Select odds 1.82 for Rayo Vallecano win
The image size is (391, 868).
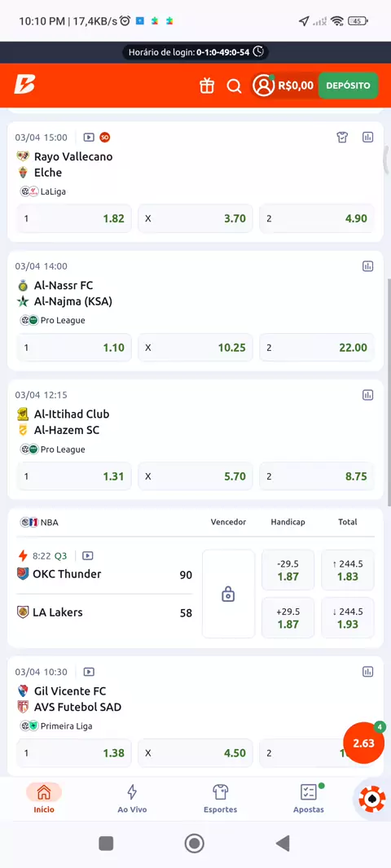click(x=74, y=218)
